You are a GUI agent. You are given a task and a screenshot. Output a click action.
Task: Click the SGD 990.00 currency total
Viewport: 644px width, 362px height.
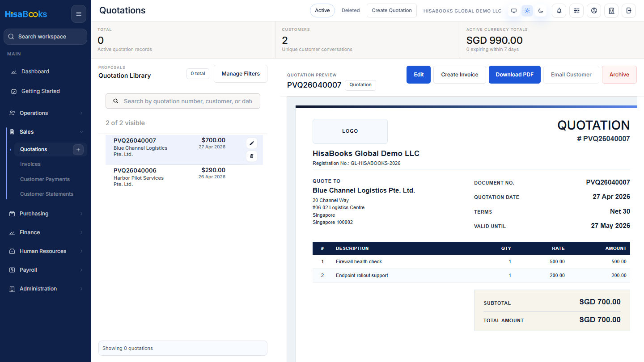point(495,40)
